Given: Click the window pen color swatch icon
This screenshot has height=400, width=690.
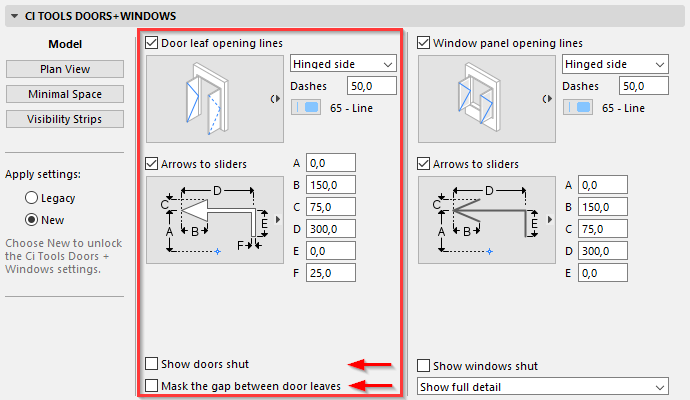Looking at the screenshot, I should click(x=578, y=107).
